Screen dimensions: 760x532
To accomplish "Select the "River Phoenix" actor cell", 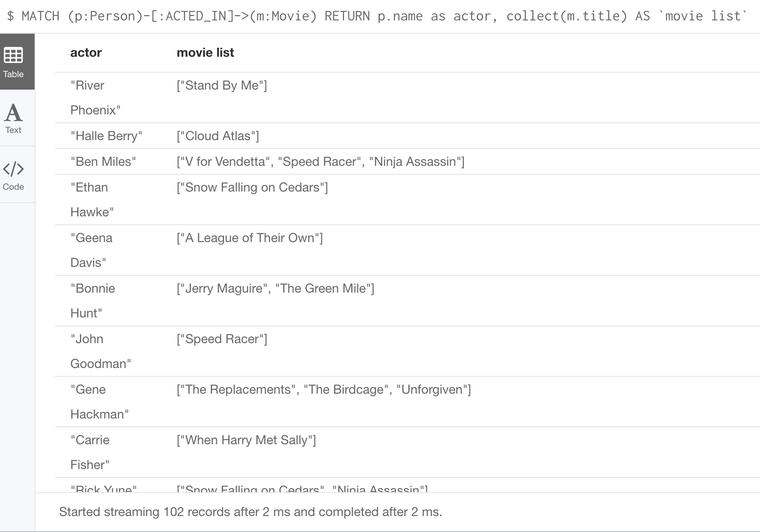I will [x=95, y=98].
